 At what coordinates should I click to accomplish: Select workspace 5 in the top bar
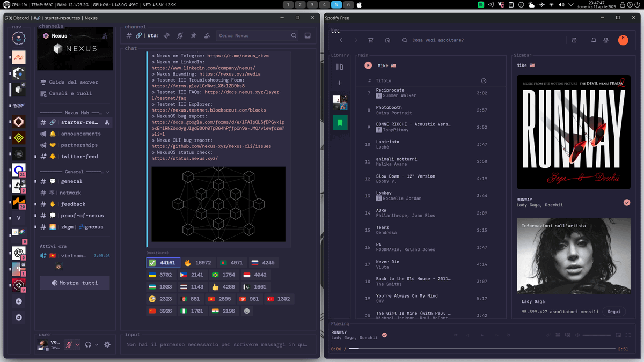[335, 4]
